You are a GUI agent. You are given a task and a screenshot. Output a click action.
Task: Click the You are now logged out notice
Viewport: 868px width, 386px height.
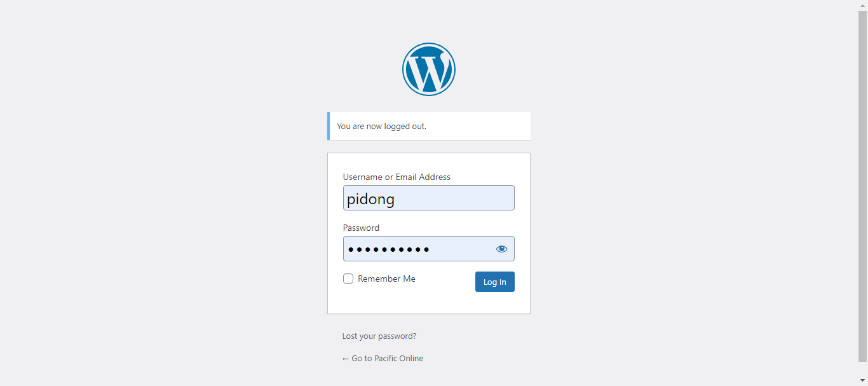381,126
